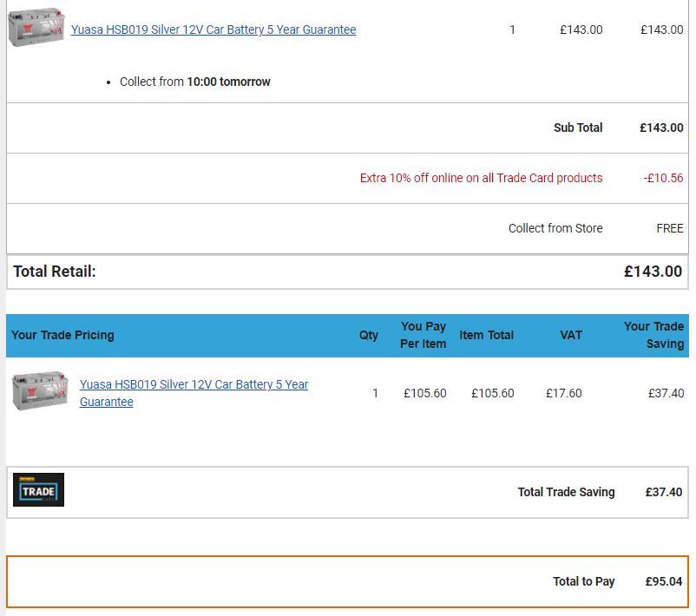Screen dimensions: 696x616
Task: Open the Yuasa battery link in retail basket
Action: coord(213,29)
